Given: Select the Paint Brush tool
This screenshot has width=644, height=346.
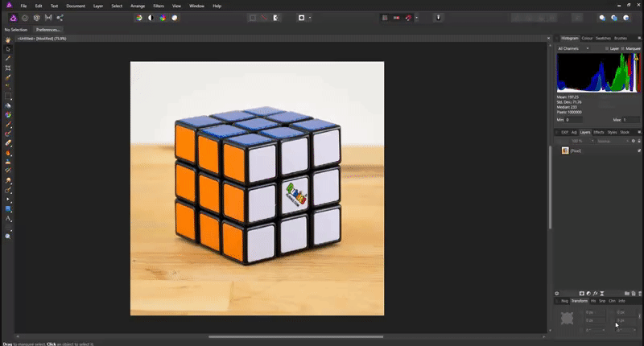Looking at the screenshot, I should tap(8, 125).
